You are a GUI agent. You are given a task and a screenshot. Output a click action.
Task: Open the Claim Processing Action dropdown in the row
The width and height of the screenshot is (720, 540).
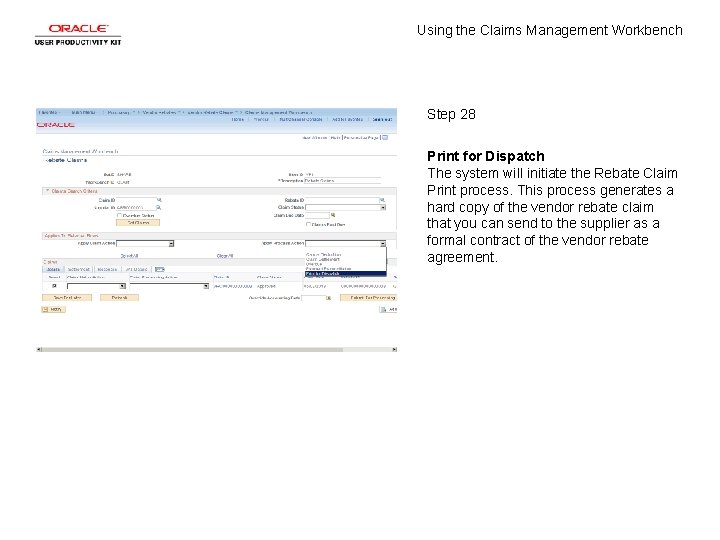pyautogui.click(x=169, y=286)
